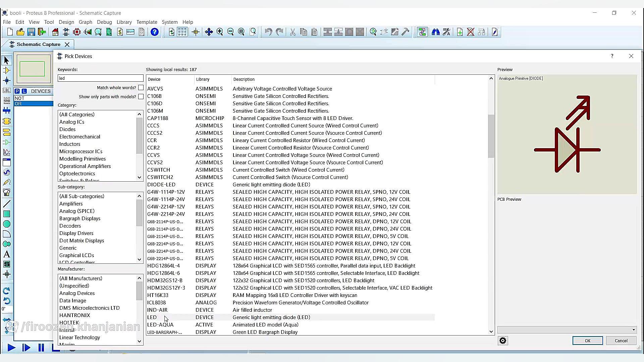Click the New Project toolbar icon
This screenshot has width=644, height=362.
[x=10, y=32]
